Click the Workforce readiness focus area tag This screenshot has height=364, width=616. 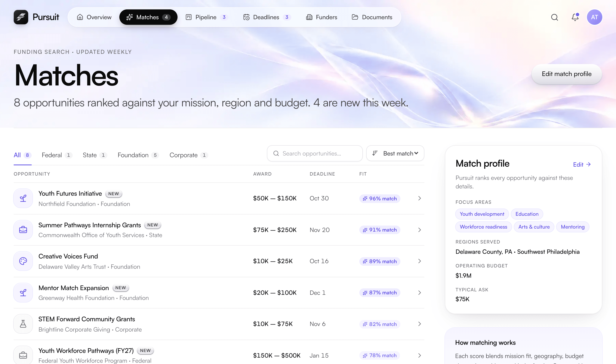tap(483, 227)
